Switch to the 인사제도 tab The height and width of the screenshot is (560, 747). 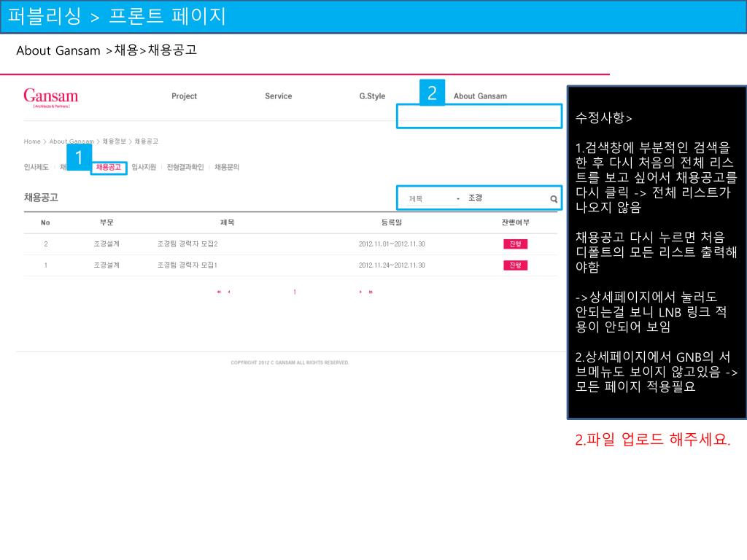[36, 167]
